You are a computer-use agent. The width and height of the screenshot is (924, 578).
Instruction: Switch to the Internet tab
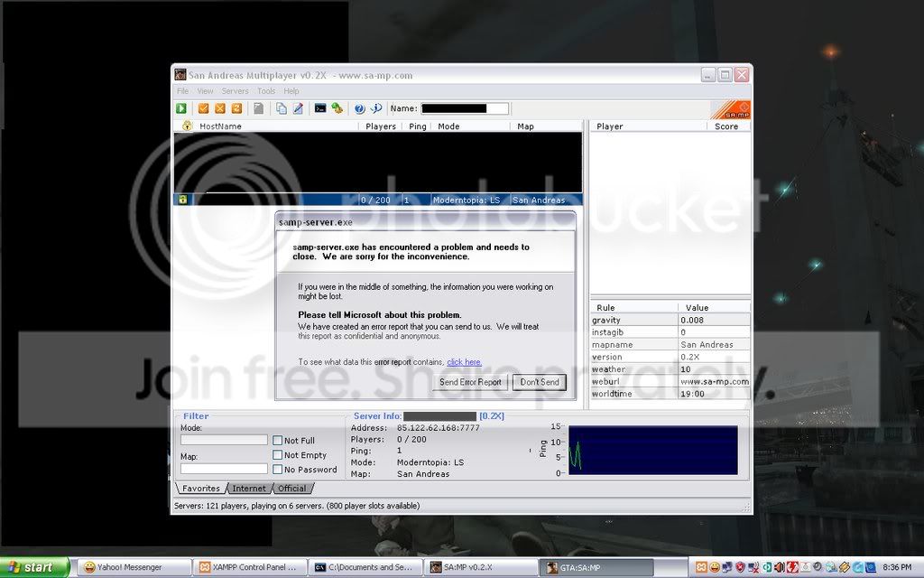point(249,489)
